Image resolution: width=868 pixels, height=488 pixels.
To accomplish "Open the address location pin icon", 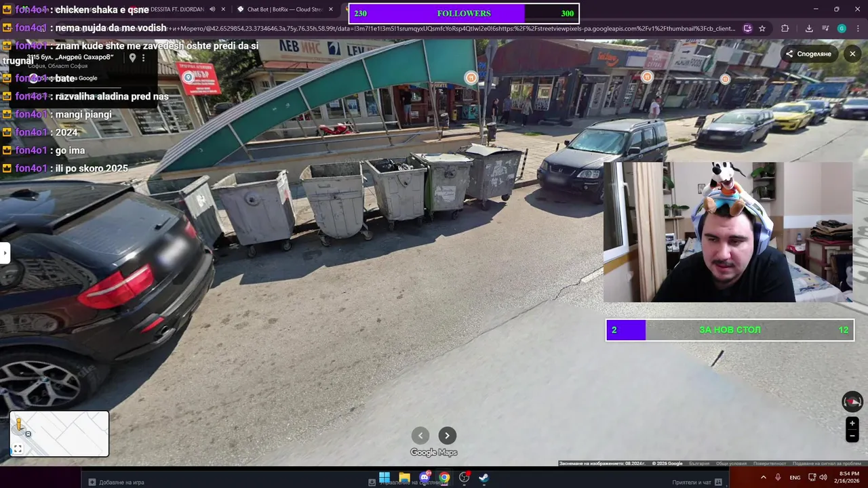I will click(x=132, y=58).
